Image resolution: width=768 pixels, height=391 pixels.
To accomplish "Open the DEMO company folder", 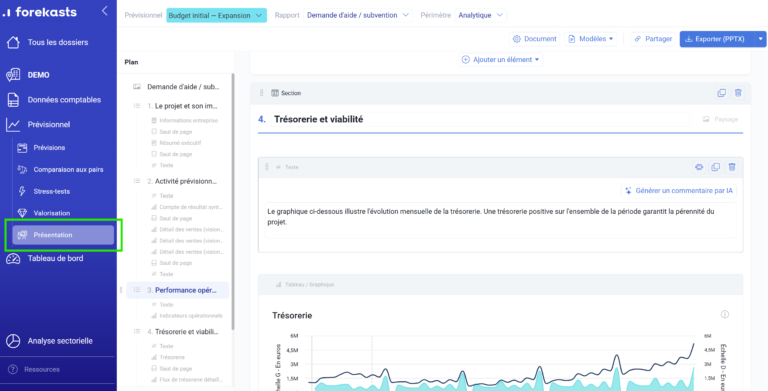I will pyautogui.click(x=28, y=75).
